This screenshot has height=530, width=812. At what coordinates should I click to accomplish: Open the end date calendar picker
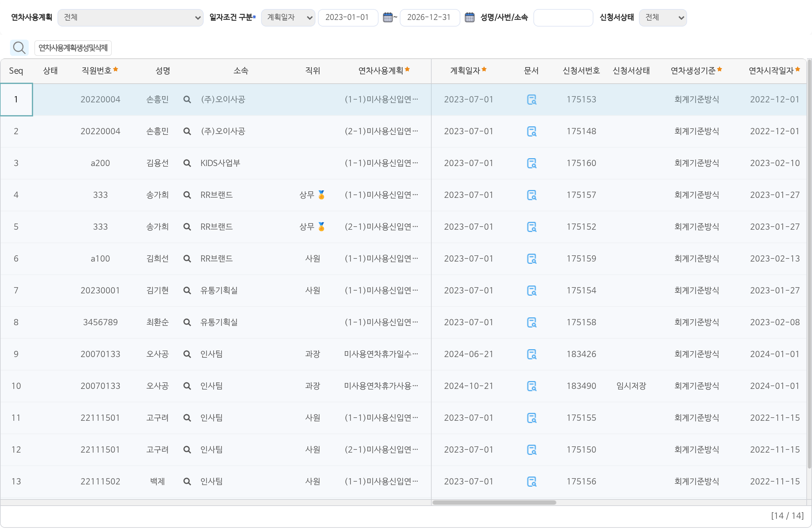click(x=469, y=17)
